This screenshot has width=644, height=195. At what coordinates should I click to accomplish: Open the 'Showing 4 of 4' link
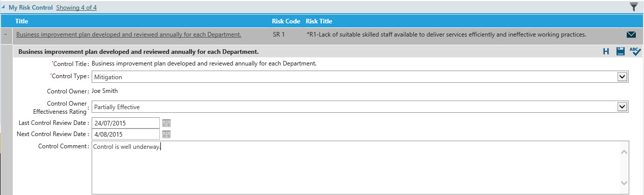pos(76,8)
